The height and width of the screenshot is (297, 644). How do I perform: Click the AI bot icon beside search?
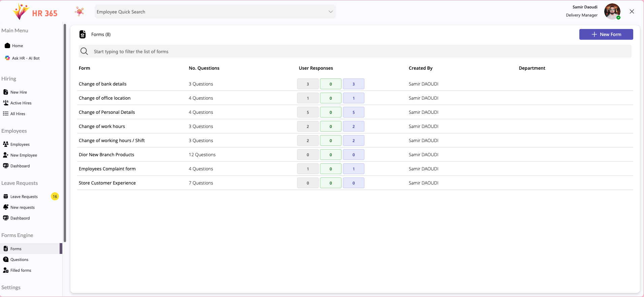click(80, 12)
